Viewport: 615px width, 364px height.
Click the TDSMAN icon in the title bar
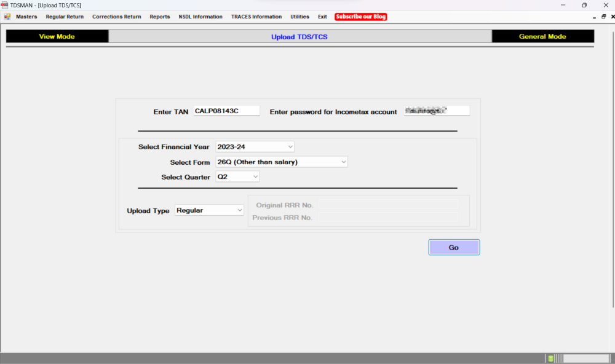4,5
